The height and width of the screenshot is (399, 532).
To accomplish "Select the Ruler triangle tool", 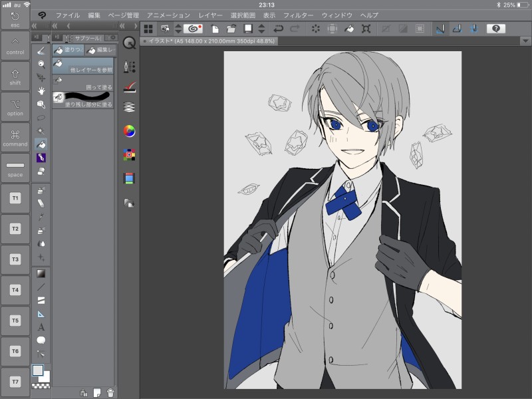I will 41,314.
